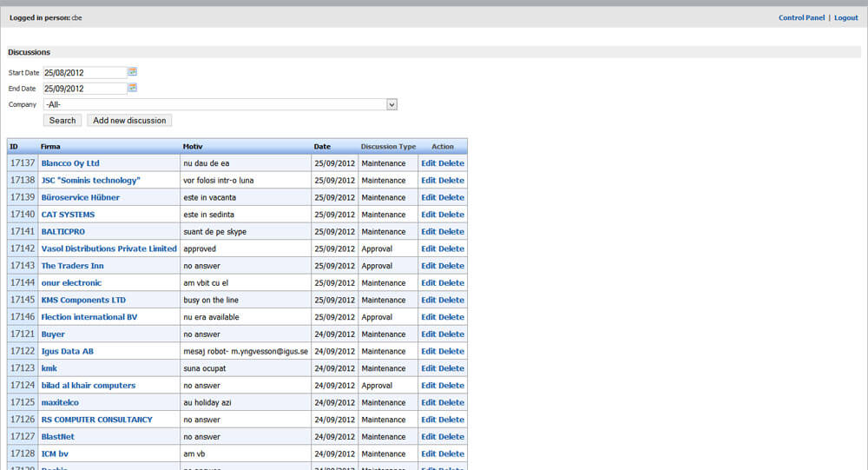
Task: Open BlastNet company link
Action: [x=57, y=437]
